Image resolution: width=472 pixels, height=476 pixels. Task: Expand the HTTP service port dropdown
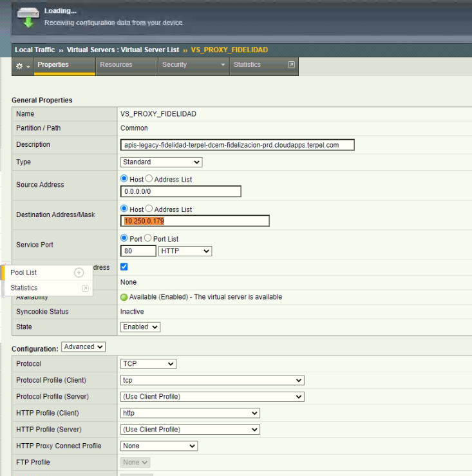click(185, 251)
